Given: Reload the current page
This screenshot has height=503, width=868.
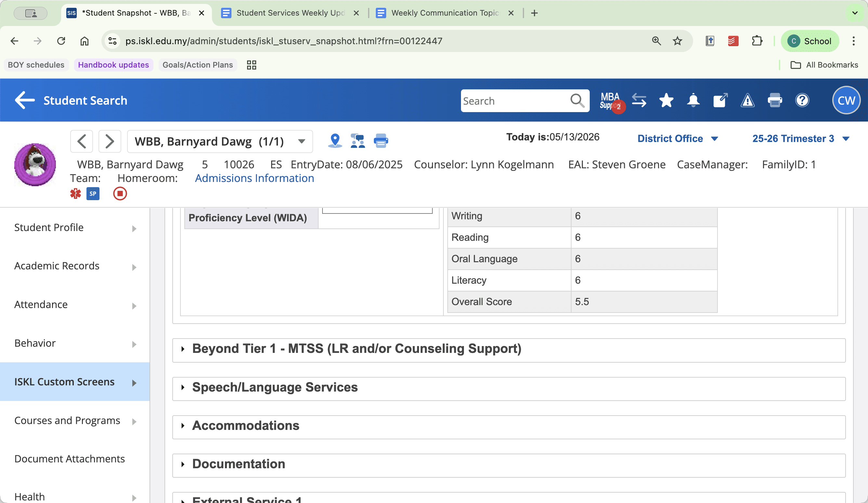Looking at the screenshot, I should (x=61, y=41).
